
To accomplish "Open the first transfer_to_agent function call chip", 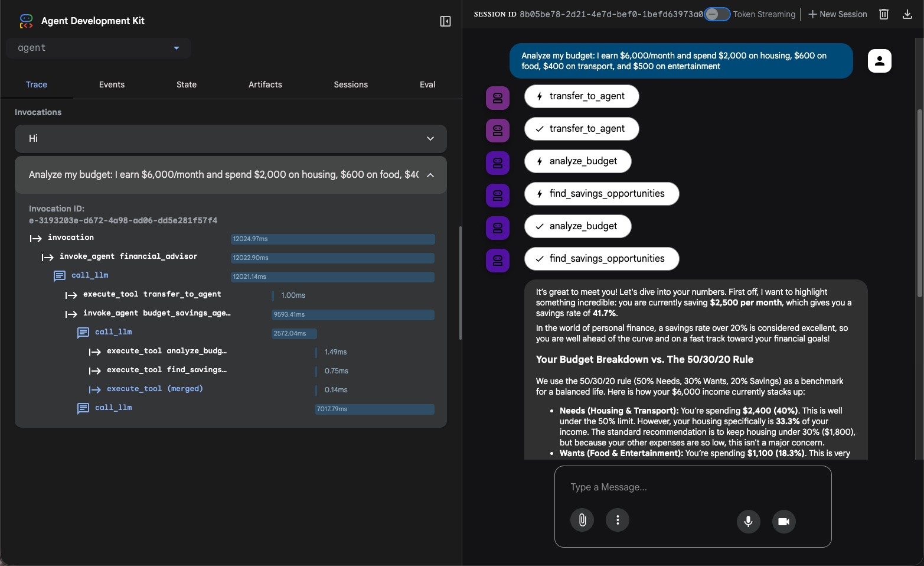I will pyautogui.click(x=581, y=96).
